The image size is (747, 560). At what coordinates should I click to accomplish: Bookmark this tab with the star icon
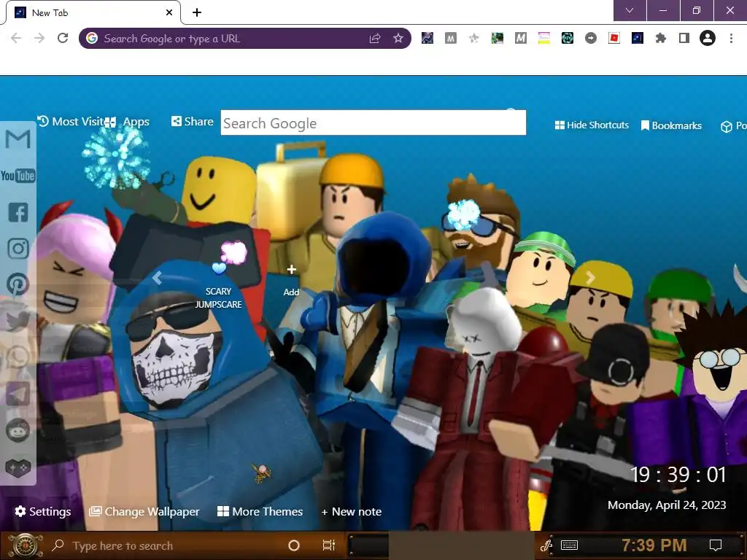pos(398,39)
